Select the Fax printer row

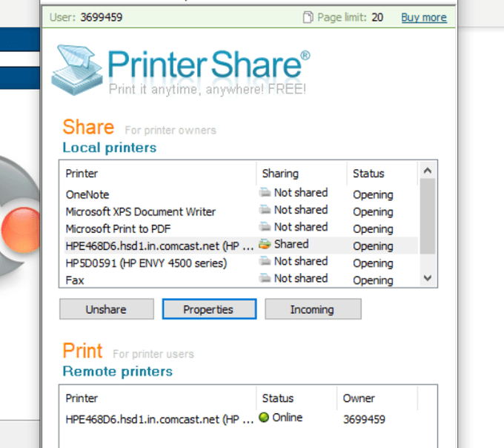pyautogui.click(x=241, y=280)
